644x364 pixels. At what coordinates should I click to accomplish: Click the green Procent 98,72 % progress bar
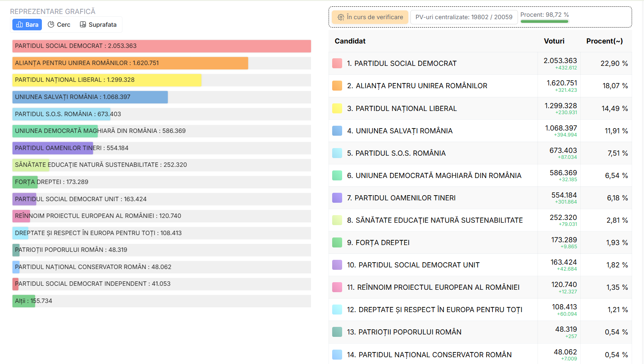544,22
